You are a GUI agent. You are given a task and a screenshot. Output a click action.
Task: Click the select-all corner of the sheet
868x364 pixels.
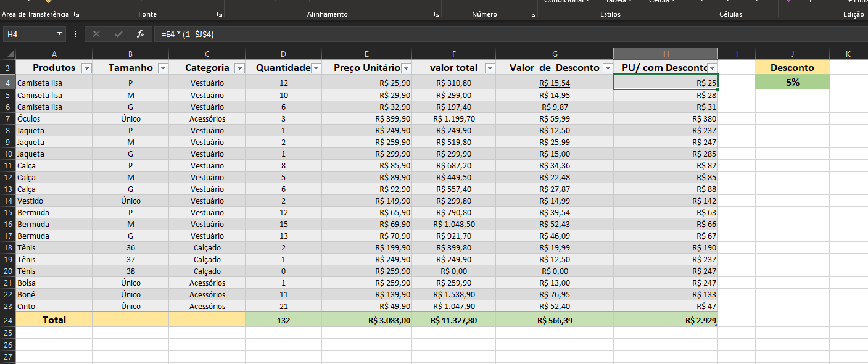point(8,54)
